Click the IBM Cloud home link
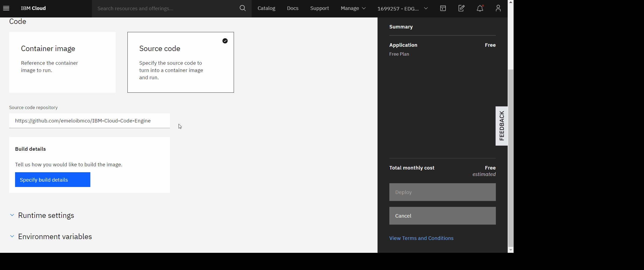Screen dimensions: 644x270 coord(33,8)
